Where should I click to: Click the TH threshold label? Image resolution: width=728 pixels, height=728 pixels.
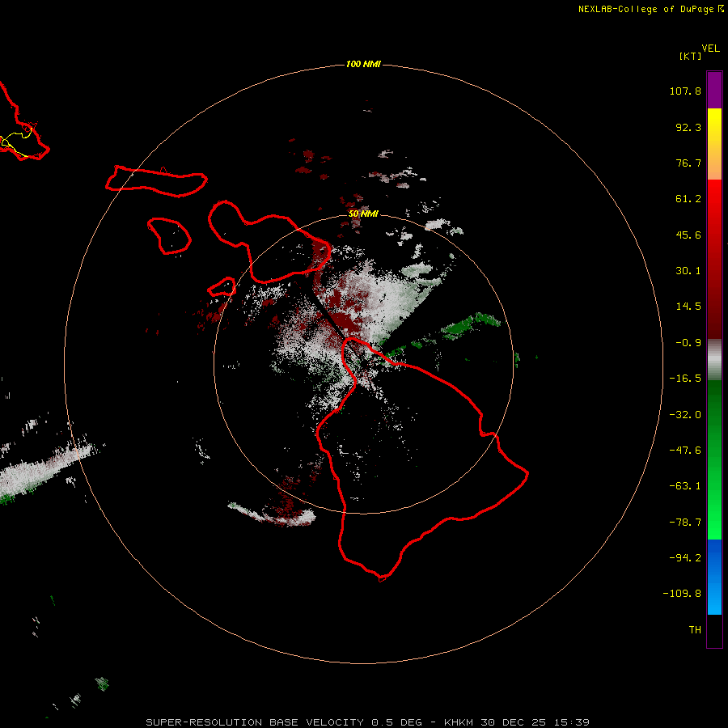(695, 630)
